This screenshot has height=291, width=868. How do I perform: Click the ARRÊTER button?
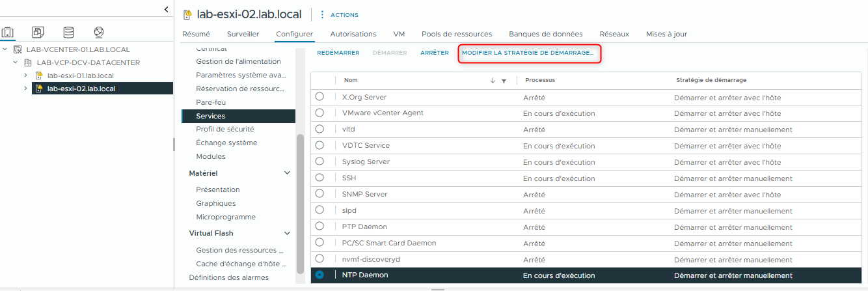pos(435,53)
